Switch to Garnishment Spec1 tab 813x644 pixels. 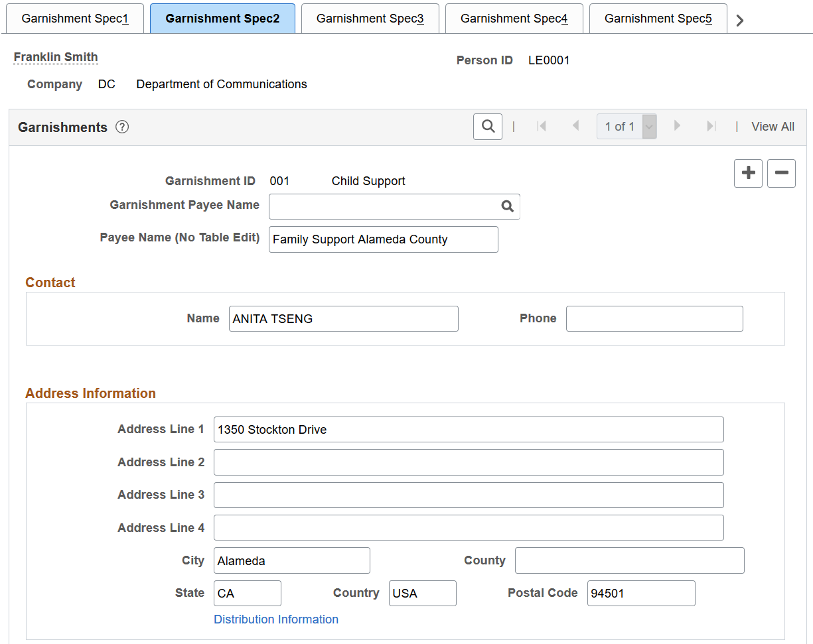tap(75, 19)
